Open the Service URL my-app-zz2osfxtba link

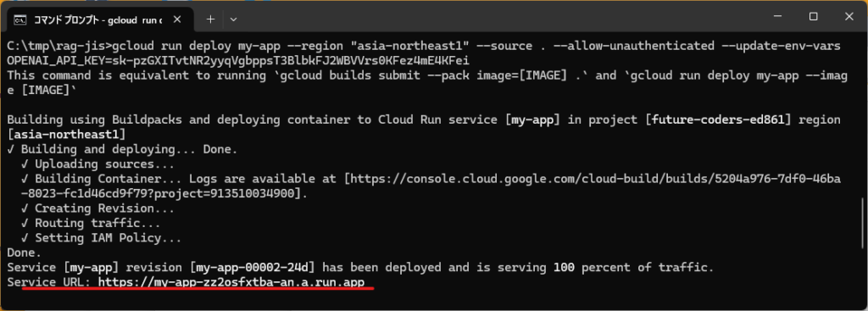232,283
